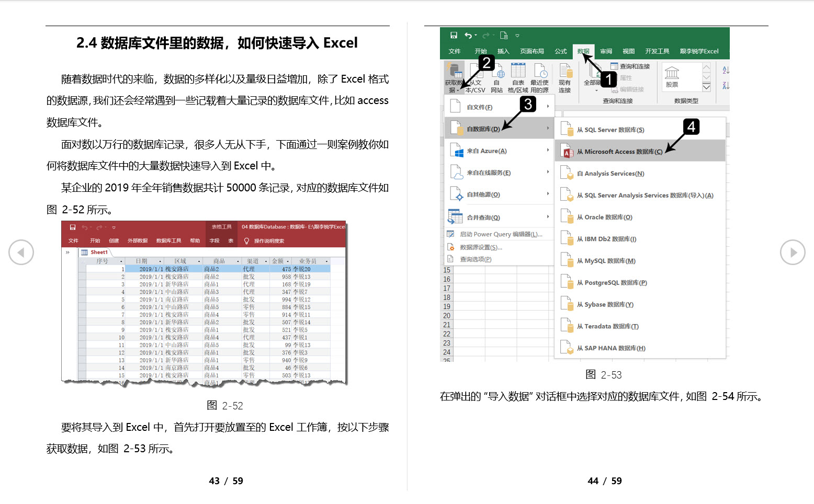The height and width of the screenshot is (504, 814).
Task: Choose 从 IBM Db2 数据库(I) in submenu
Action: pyautogui.click(x=640, y=239)
